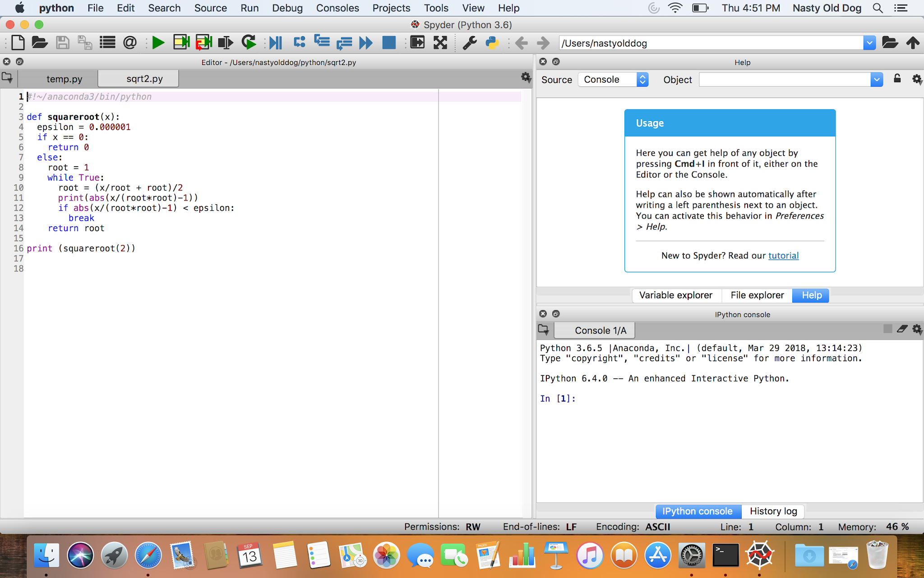
Task: Open the Source Console dropdown
Action: click(x=614, y=79)
